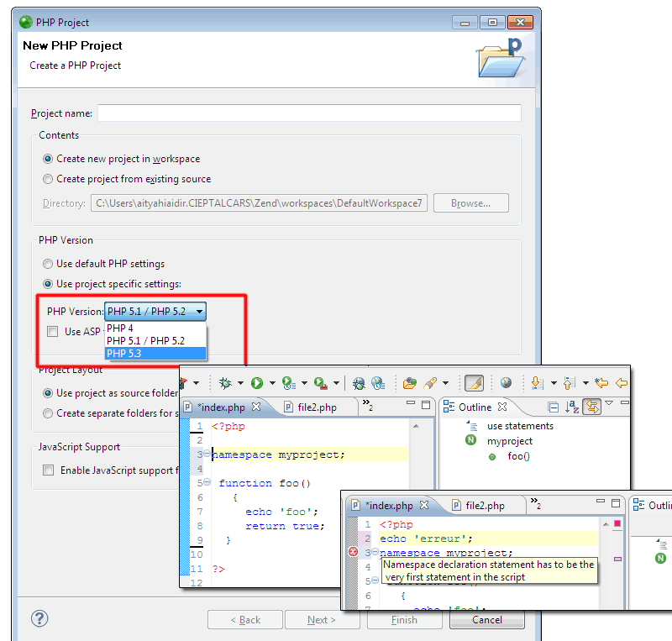Select the Outline view tab
The width and height of the screenshot is (672, 641).
pos(475,407)
